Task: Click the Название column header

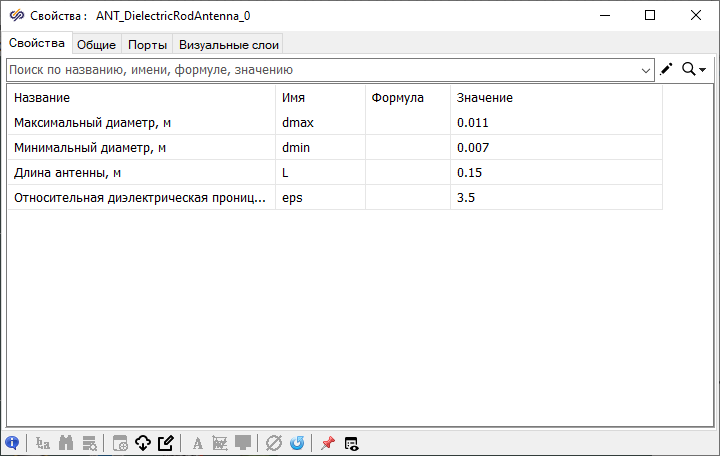Action: tap(140, 98)
